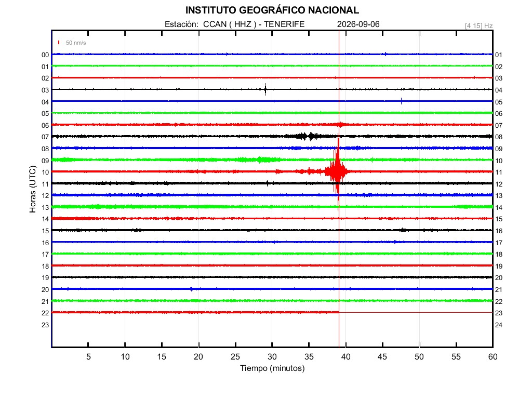Click the black burst on the hour 07 trace
Screen dimensions: 532x399
tap(307, 137)
